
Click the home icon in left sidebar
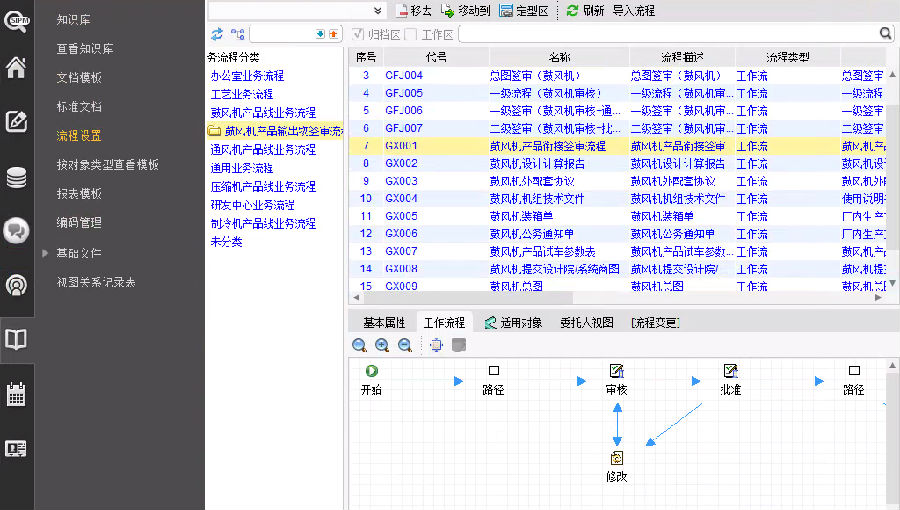[16, 68]
